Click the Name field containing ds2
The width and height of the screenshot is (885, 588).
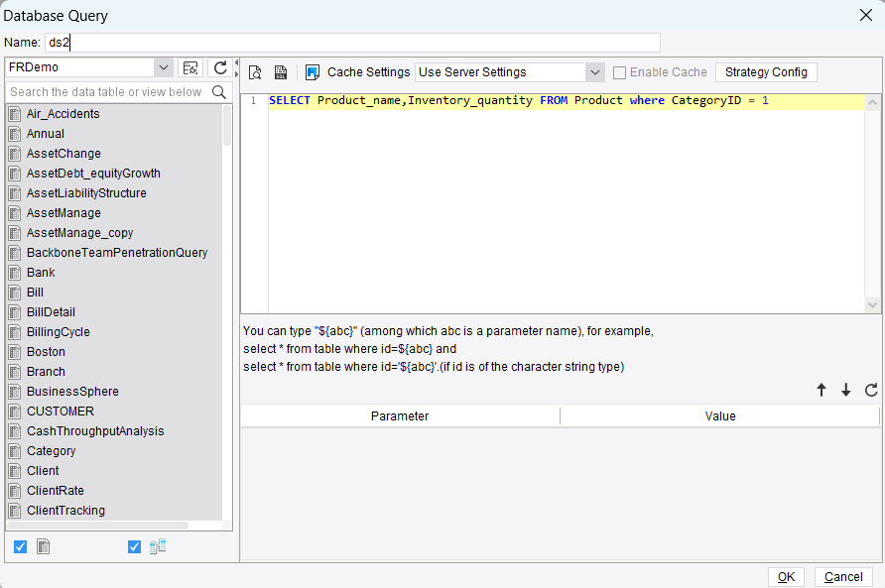point(352,43)
